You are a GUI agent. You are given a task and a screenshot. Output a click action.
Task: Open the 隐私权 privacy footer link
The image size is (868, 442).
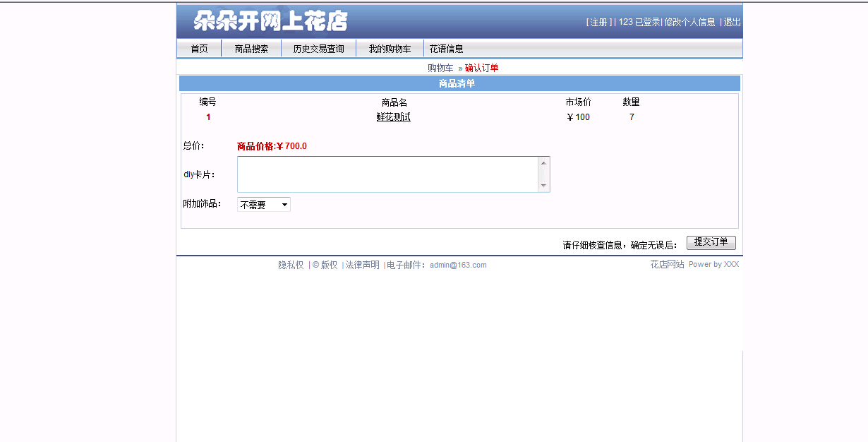coord(291,265)
